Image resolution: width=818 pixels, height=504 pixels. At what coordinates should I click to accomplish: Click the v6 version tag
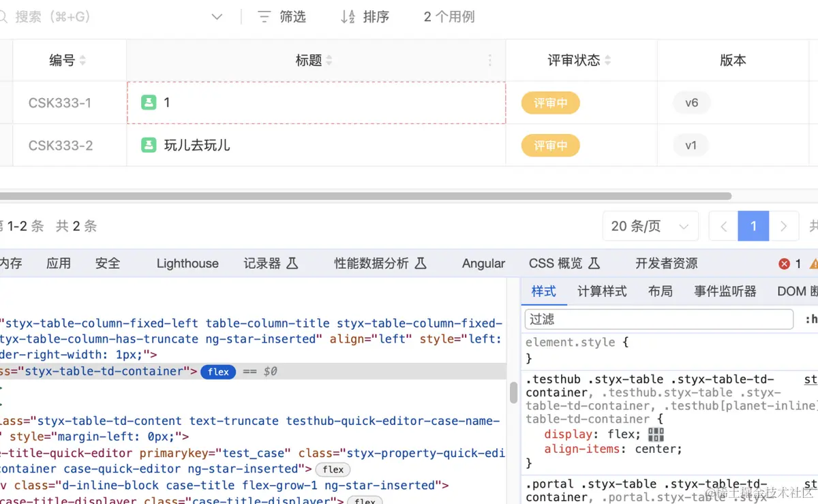pos(692,103)
